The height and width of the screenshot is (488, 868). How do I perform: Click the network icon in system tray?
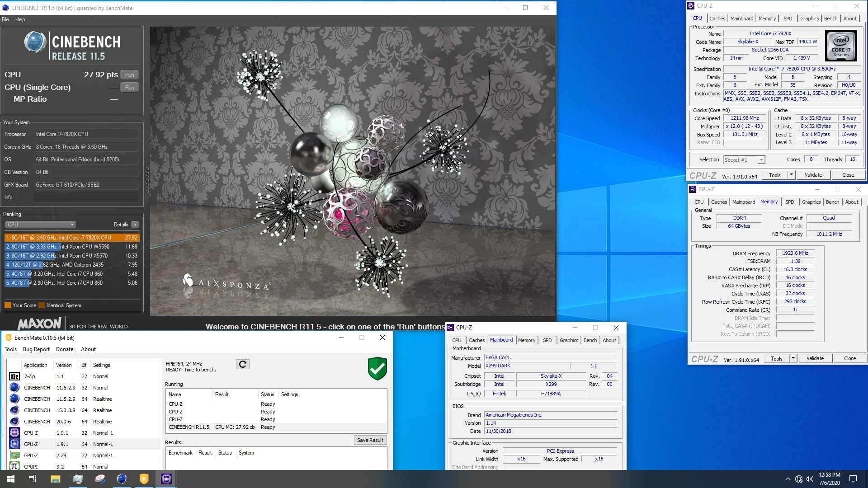pyautogui.click(x=799, y=479)
